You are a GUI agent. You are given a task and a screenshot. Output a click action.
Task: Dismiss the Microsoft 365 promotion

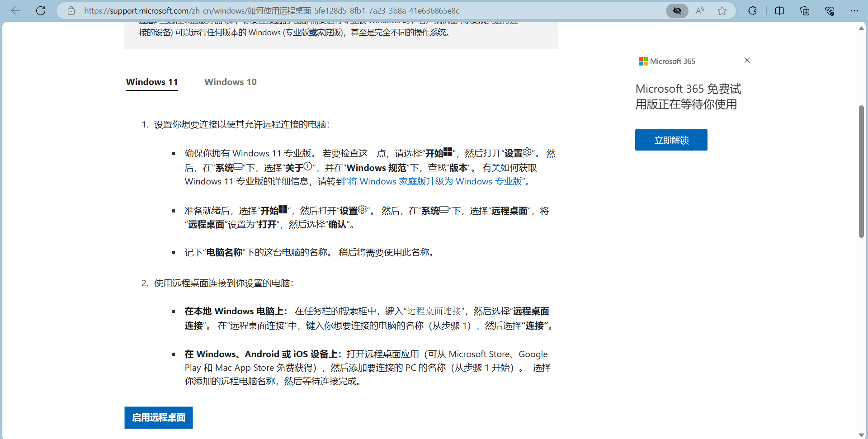click(747, 60)
